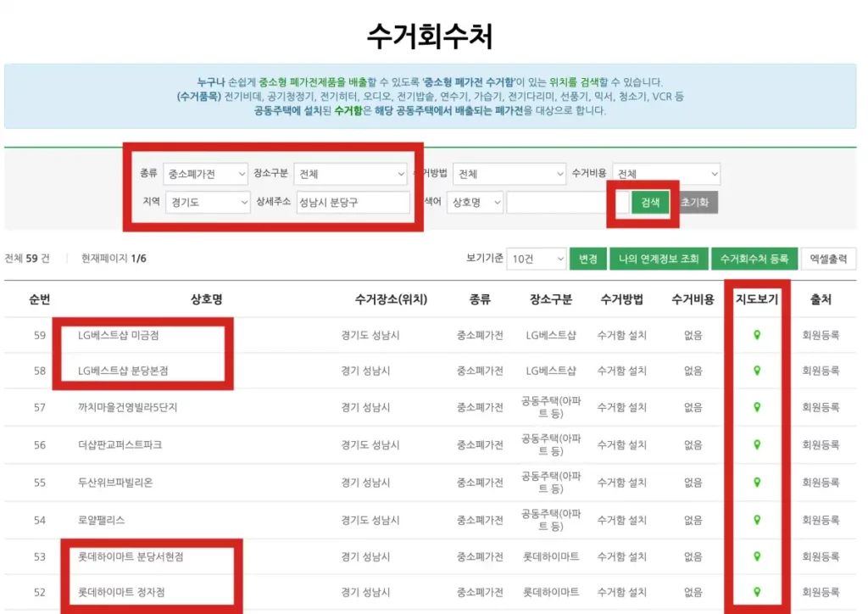Click store name LG베스트샵 미금점
868x614 pixels.
click(119, 335)
